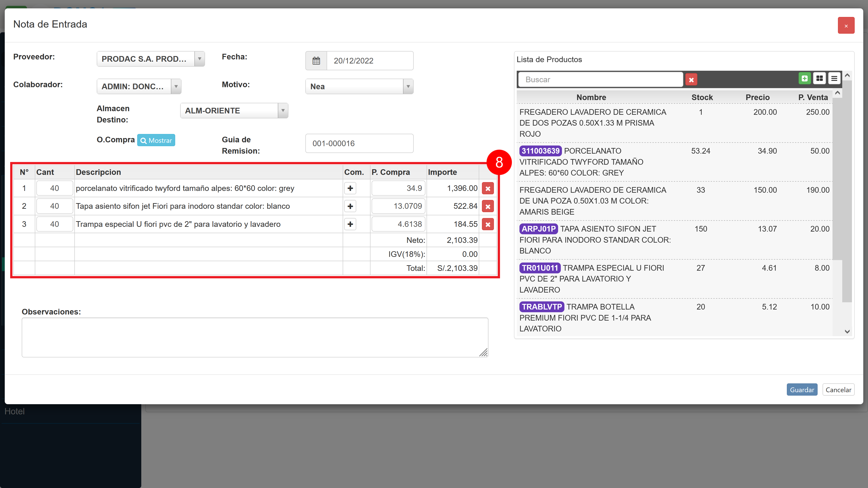Open the Proveedor dropdown PRODAC S.A.

[151, 59]
